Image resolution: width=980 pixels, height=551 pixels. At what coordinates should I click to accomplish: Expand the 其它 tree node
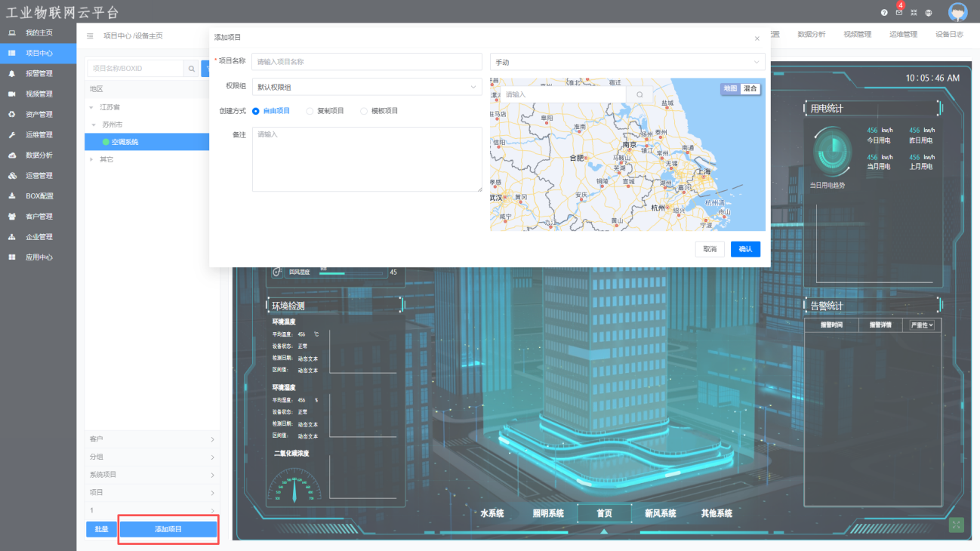coord(92,159)
